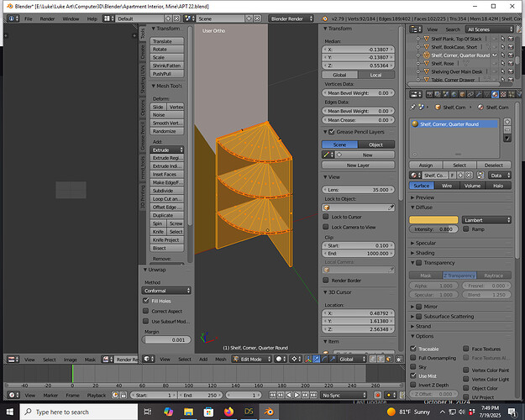Image resolution: width=525 pixels, height=420 pixels.
Task: Uncheck the Traceable option
Action: tap(413, 349)
